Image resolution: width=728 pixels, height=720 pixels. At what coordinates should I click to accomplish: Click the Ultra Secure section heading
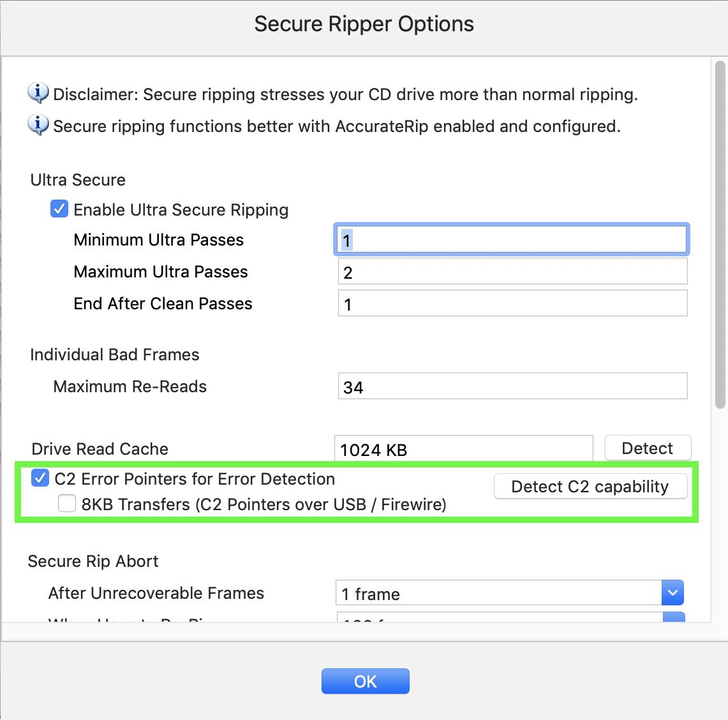click(78, 180)
